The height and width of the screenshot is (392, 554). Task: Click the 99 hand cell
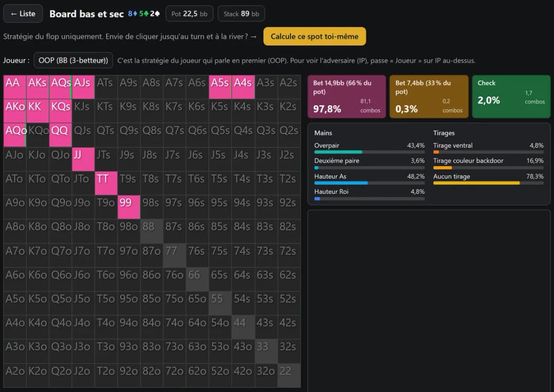[x=129, y=207]
